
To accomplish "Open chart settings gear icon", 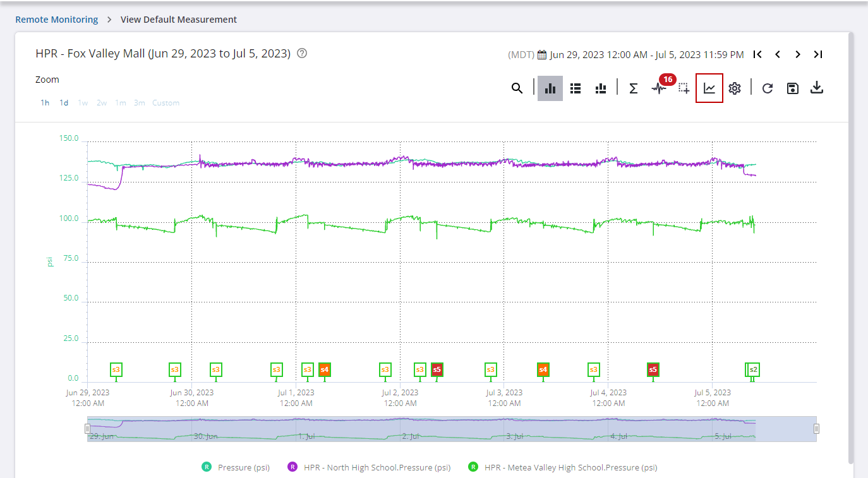I will (734, 88).
